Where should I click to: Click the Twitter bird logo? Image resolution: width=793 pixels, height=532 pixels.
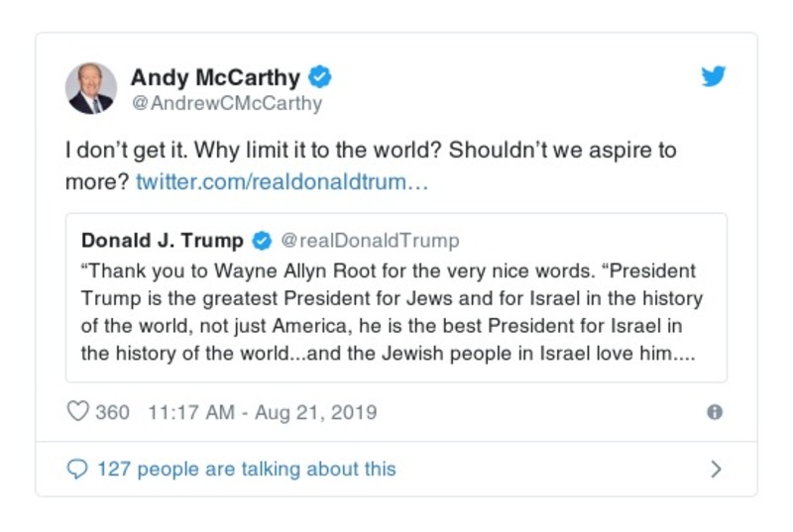[714, 77]
